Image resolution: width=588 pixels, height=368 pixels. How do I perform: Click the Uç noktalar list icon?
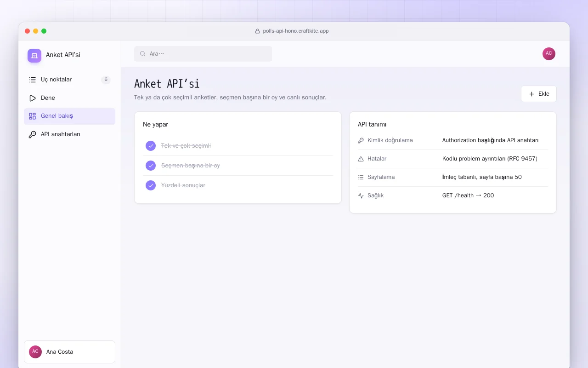point(32,80)
